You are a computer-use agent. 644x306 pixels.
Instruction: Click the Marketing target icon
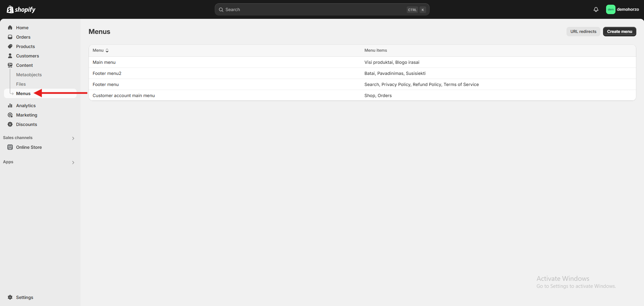[x=10, y=115]
